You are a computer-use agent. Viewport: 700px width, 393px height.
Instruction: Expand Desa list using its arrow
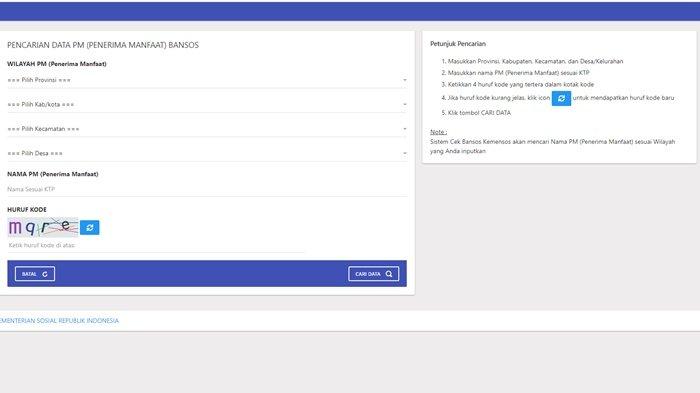coord(404,153)
